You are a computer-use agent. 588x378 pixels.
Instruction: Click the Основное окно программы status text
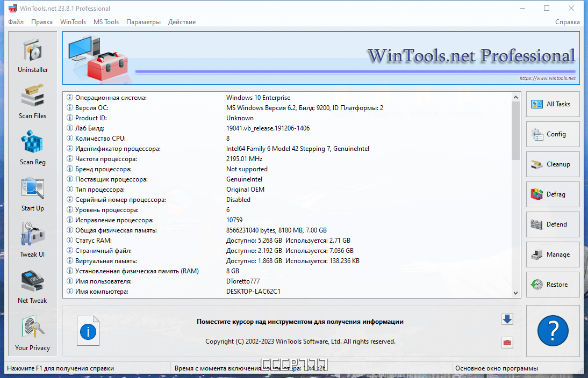[x=497, y=368]
